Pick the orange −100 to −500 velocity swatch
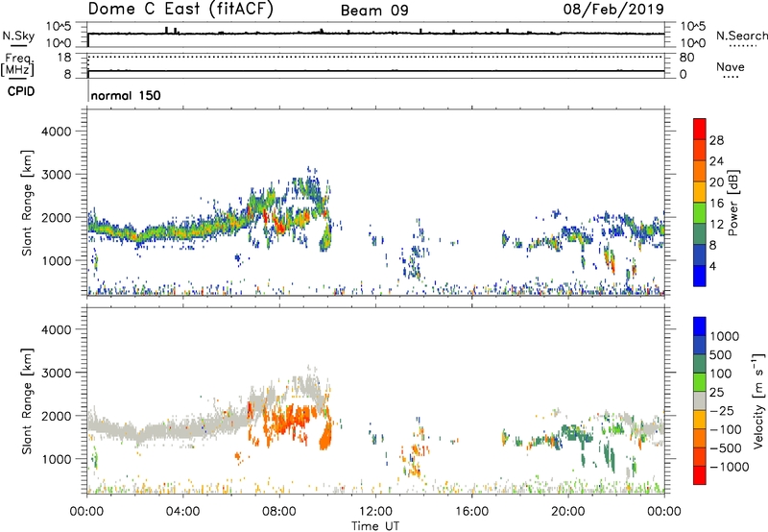Image resolution: width=768 pixels, height=532 pixels. click(700, 438)
